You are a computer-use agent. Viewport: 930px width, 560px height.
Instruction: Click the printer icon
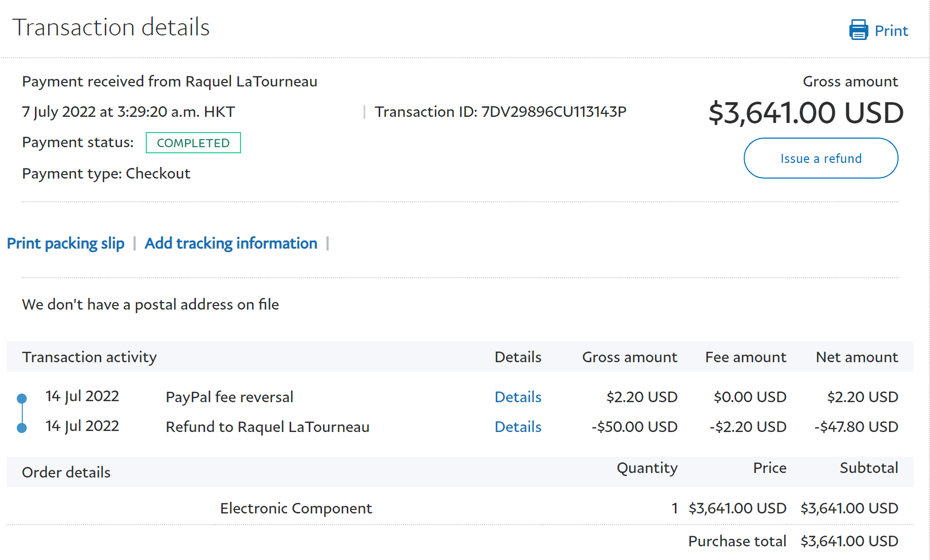[858, 30]
